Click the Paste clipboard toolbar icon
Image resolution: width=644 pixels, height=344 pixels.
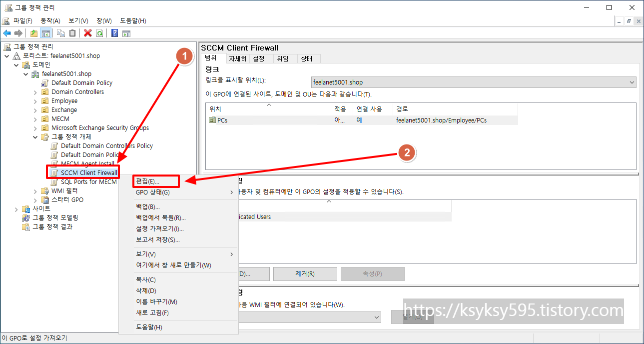72,33
